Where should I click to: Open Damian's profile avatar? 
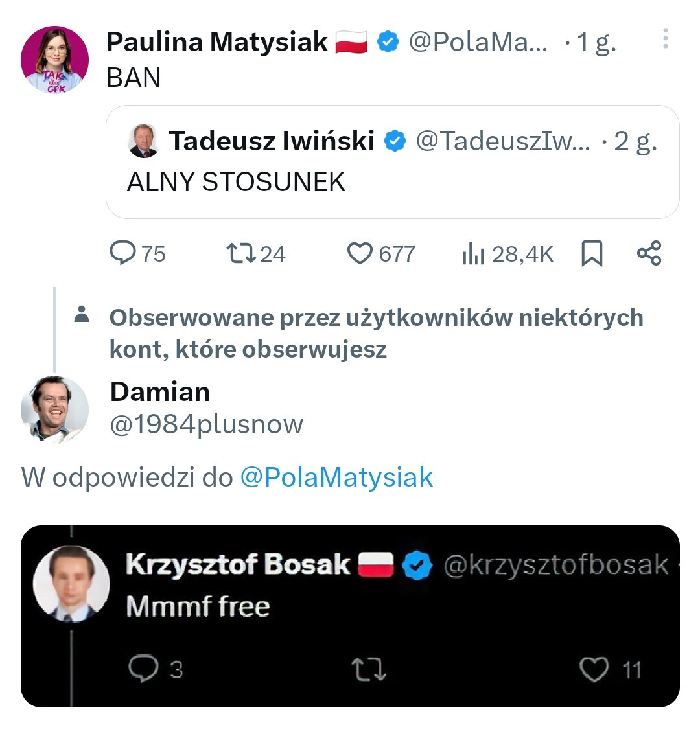pos(54,409)
